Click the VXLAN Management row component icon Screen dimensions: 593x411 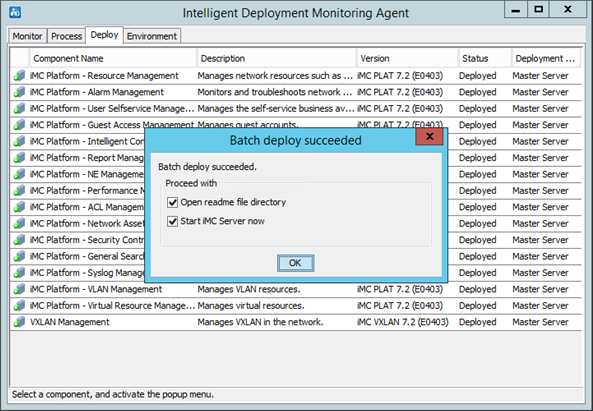[x=19, y=322]
